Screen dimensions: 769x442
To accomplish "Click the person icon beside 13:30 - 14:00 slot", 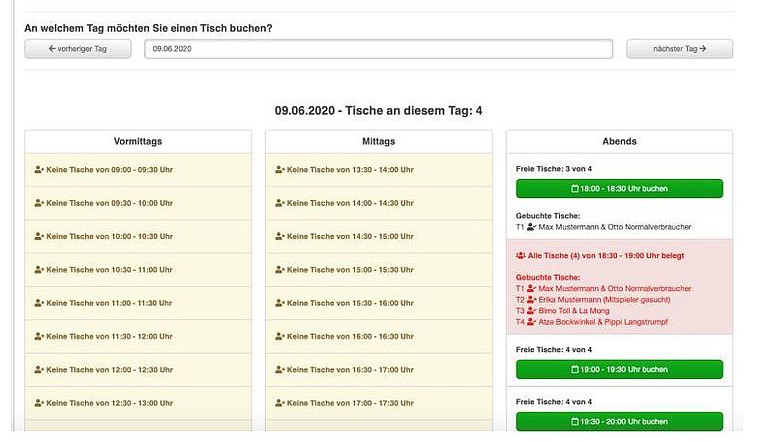I will click(279, 170).
